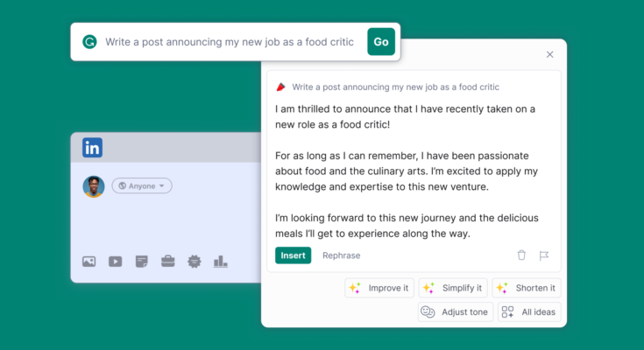Flag the generated response
Image resolution: width=644 pixels, height=350 pixels.
(x=544, y=255)
